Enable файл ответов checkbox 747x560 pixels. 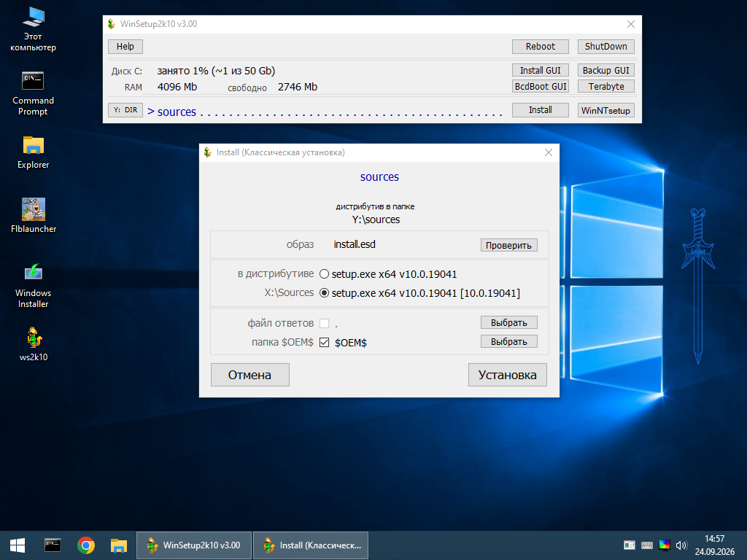325,323
